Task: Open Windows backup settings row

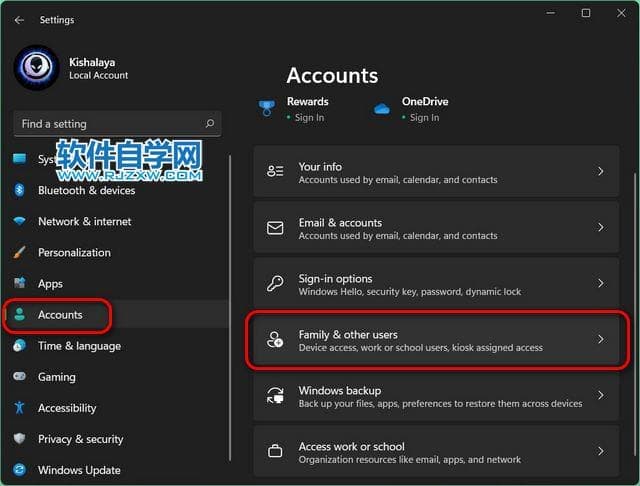Action: point(440,396)
